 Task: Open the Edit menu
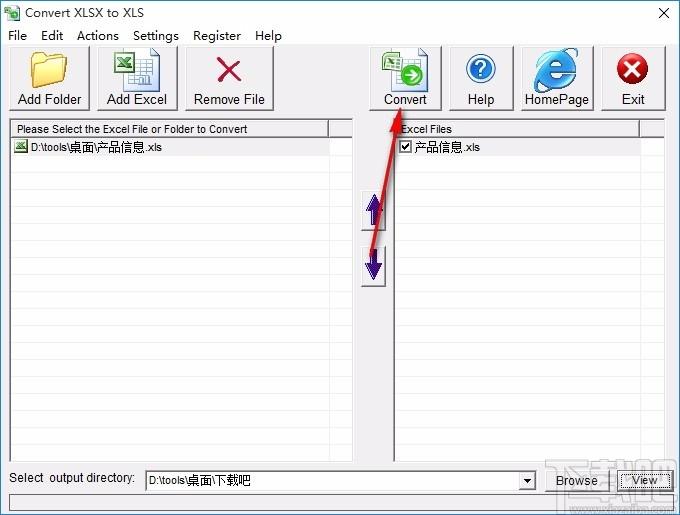pos(52,36)
